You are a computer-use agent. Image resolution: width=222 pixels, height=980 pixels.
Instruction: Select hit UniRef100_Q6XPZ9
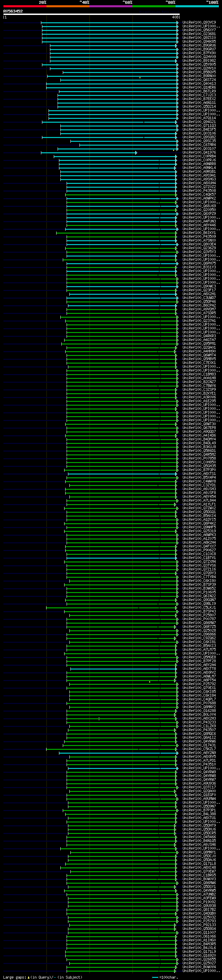tap(199, 213)
